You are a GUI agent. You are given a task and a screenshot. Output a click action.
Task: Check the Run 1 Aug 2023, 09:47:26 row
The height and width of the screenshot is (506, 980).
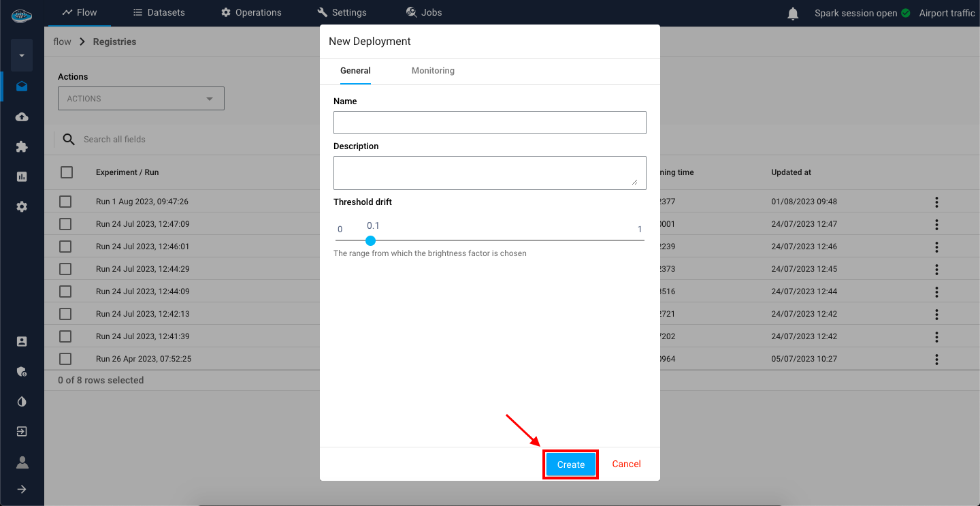65,202
